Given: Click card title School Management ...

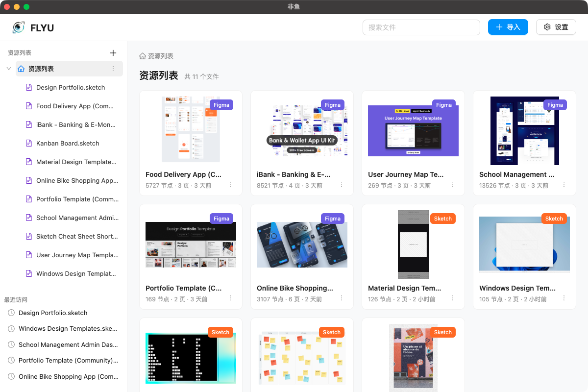Looking at the screenshot, I should [x=517, y=174].
